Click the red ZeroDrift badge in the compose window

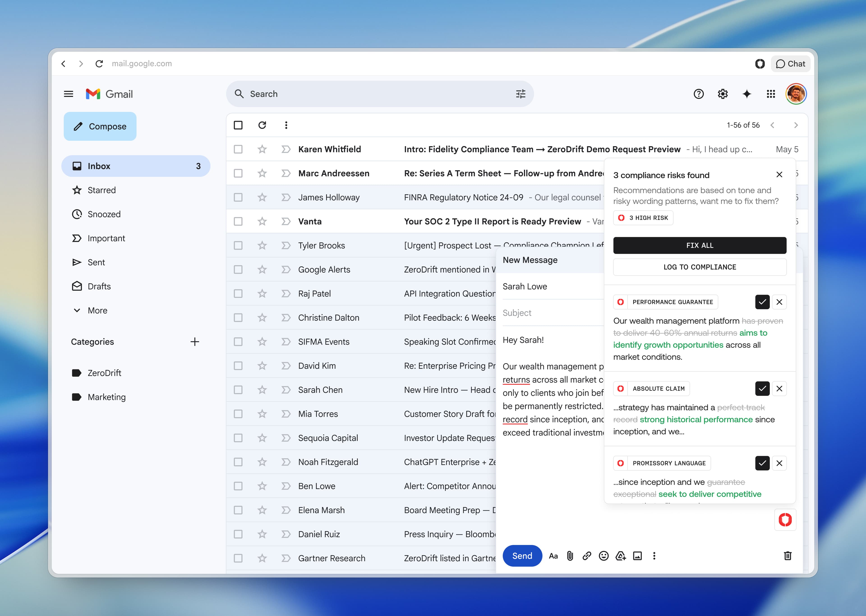point(785,520)
